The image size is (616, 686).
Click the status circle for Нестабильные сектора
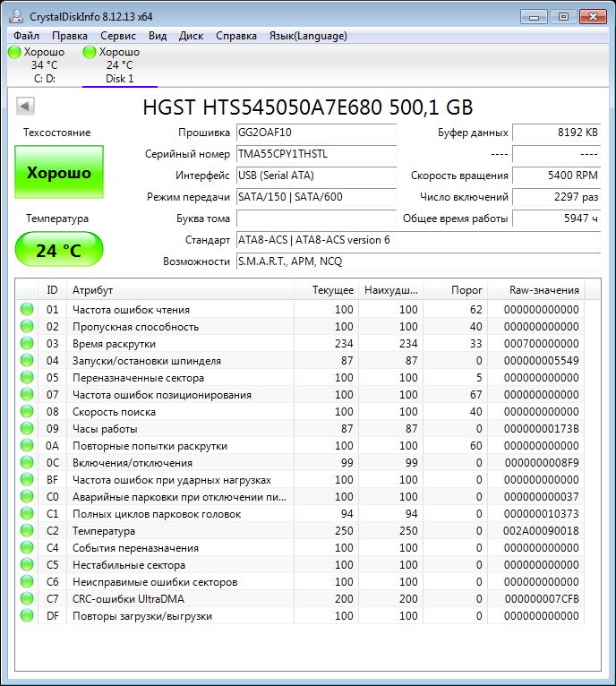point(27,564)
